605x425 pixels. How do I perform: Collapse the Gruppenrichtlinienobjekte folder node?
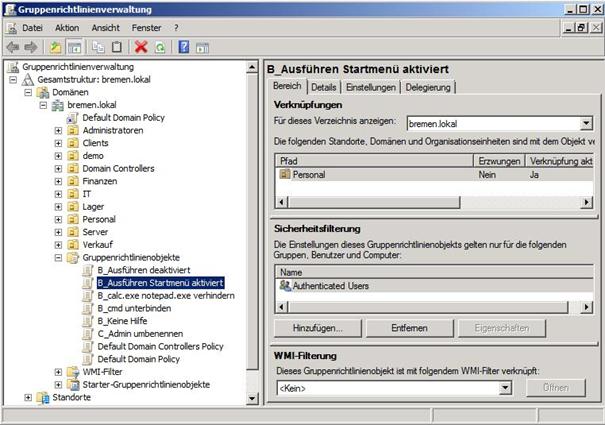[x=58, y=257]
